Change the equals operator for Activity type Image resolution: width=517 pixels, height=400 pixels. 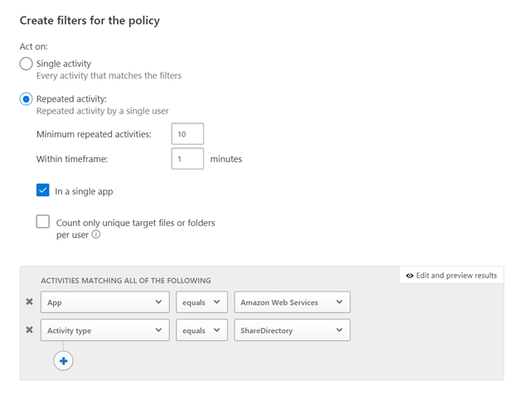(202, 330)
